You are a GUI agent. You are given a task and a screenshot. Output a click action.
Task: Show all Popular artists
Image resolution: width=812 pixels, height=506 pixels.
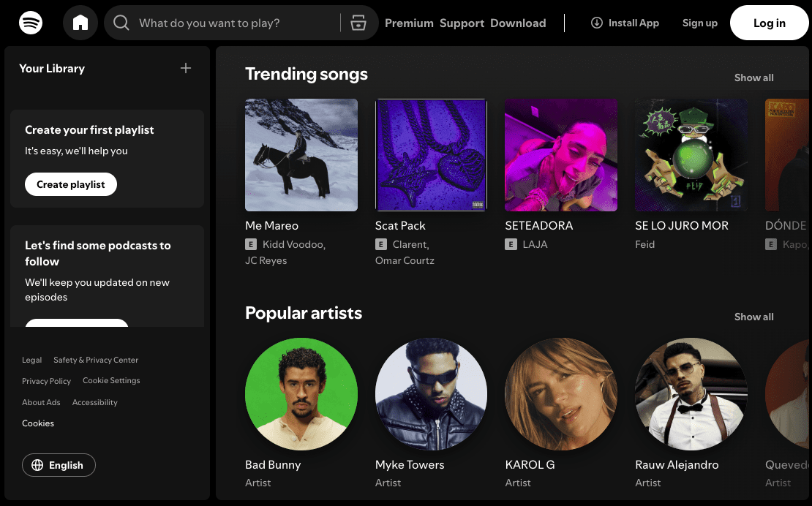click(754, 317)
